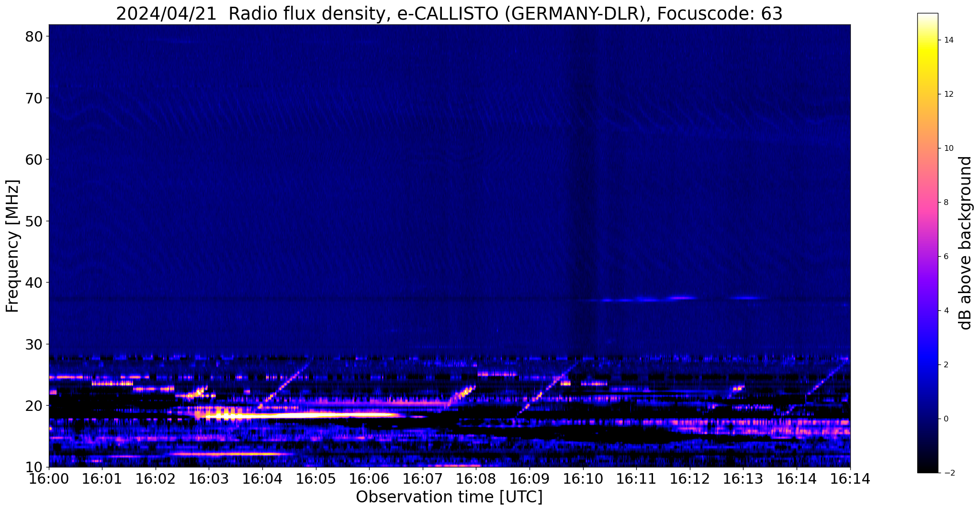Click the 60 MHz frequency tick label
The height and width of the screenshot is (511, 980).
[x=34, y=159]
